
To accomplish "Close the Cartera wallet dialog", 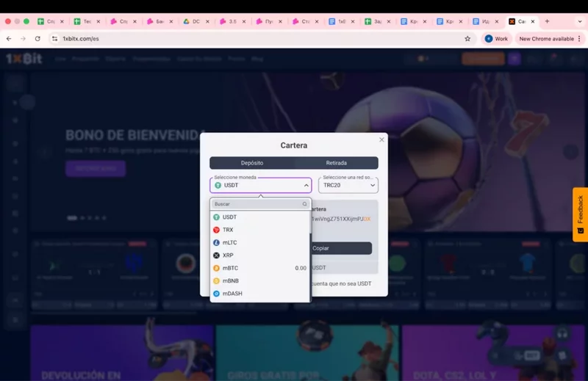I will pyautogui.click(x=381, y=139).
